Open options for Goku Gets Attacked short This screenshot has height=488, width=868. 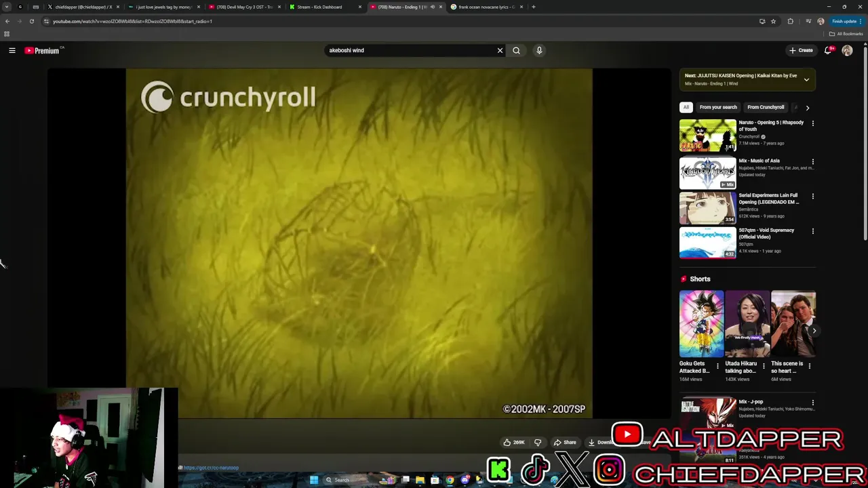[717, 366]
